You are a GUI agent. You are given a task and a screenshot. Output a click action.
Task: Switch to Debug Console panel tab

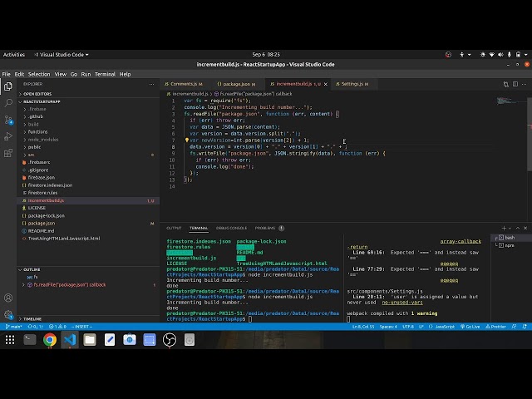[x=231, y=228]
